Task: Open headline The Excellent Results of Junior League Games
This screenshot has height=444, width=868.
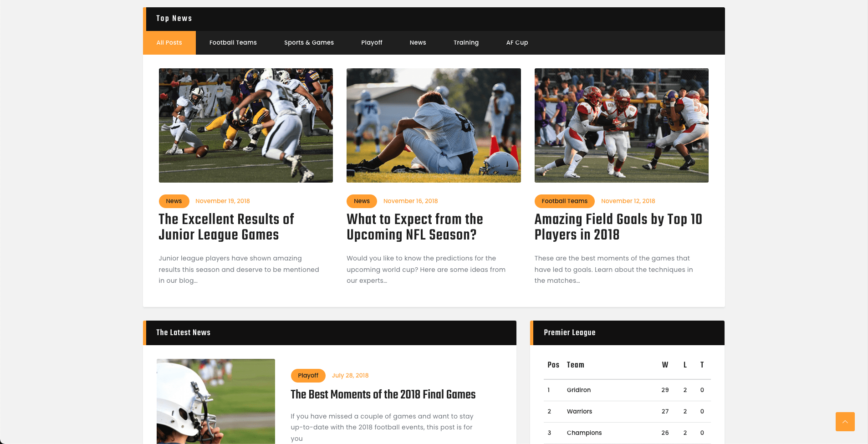Action: click(226, 227)
